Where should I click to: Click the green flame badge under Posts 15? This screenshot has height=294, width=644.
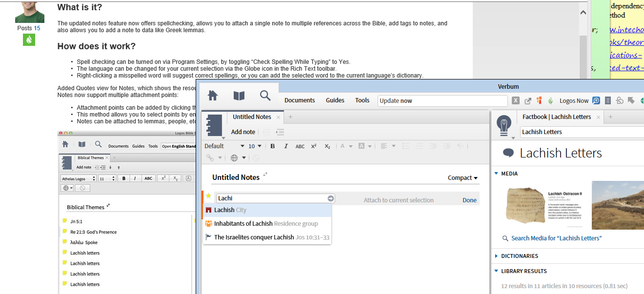[29, 40]
